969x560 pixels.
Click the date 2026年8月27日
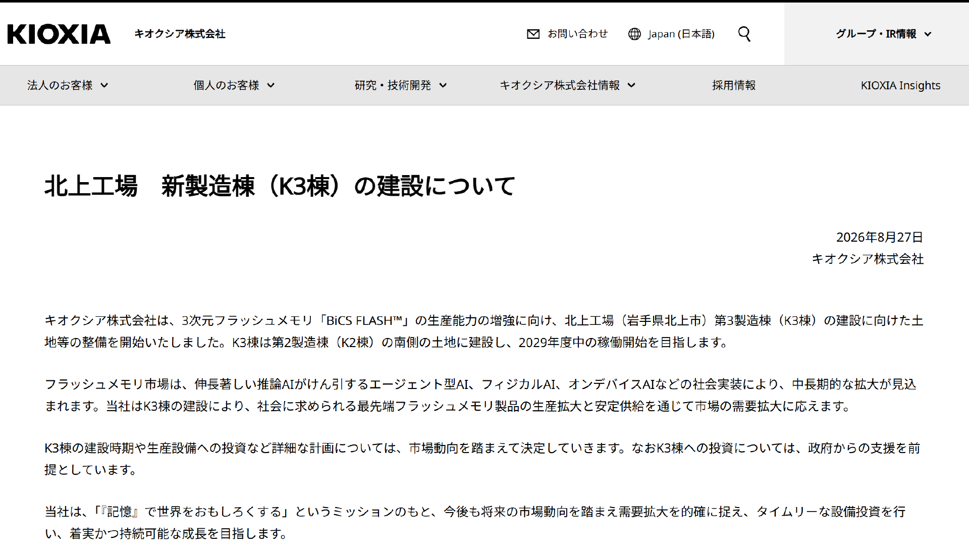[x=880, y=237]
